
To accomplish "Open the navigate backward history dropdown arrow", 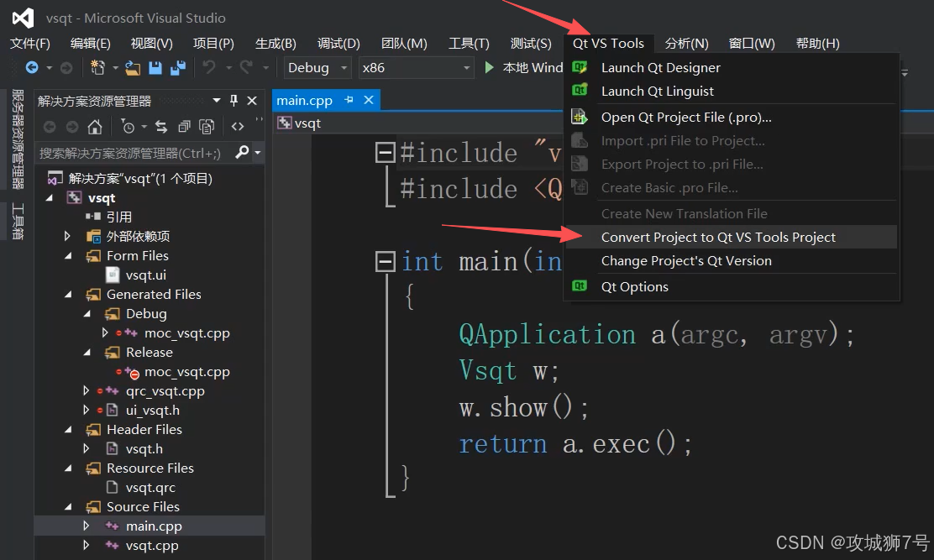I will click(x=49, y=68).
